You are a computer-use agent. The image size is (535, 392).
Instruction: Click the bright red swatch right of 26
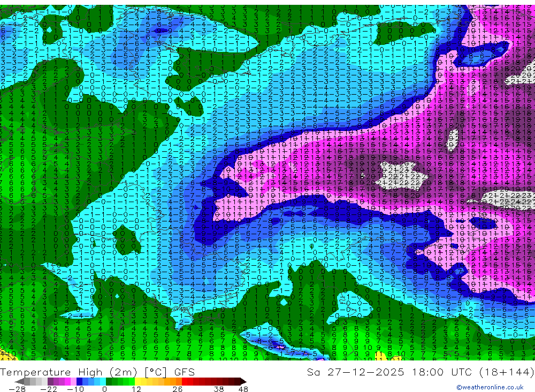185,381
